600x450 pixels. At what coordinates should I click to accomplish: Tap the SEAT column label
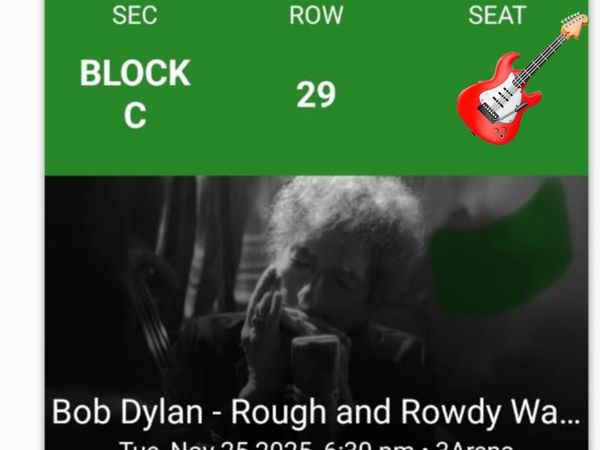click(497, 15)
